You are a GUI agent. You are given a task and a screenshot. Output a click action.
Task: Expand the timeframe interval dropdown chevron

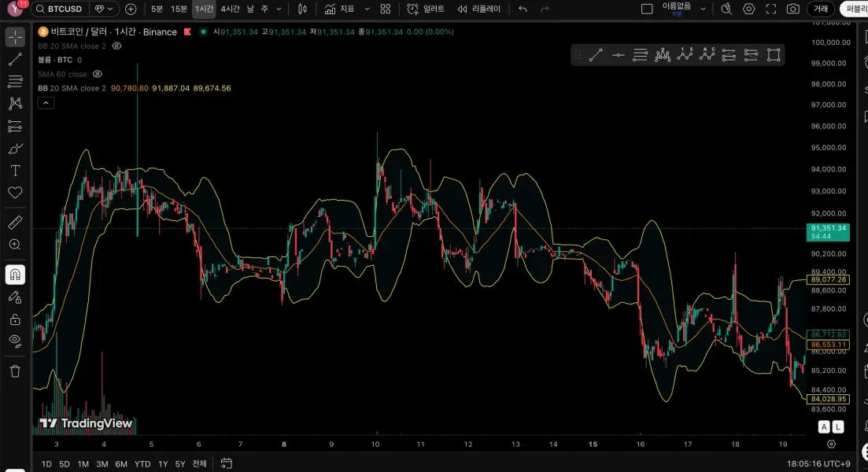click(277, 9)
